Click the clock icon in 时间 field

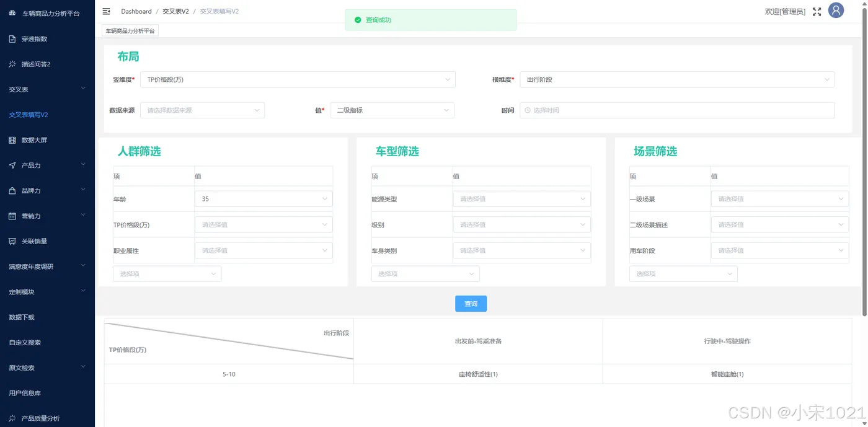click(528, 110)
